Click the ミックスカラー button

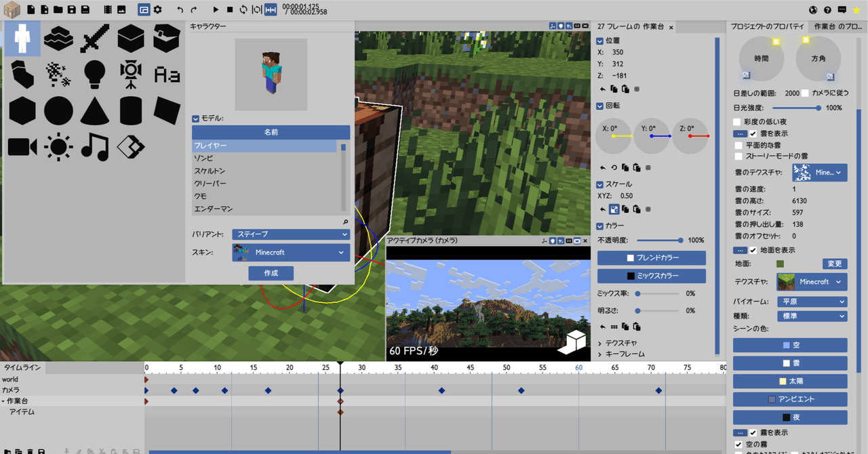[652, 276]
